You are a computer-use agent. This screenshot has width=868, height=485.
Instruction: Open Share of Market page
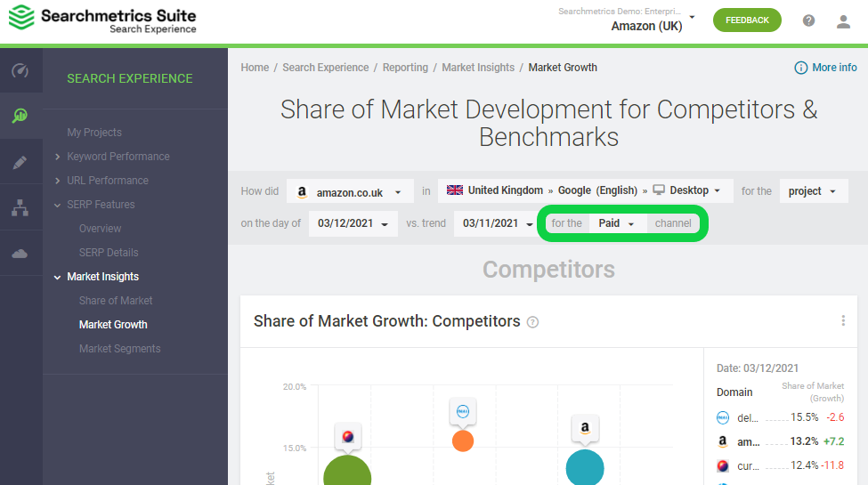tap(116, 301)
